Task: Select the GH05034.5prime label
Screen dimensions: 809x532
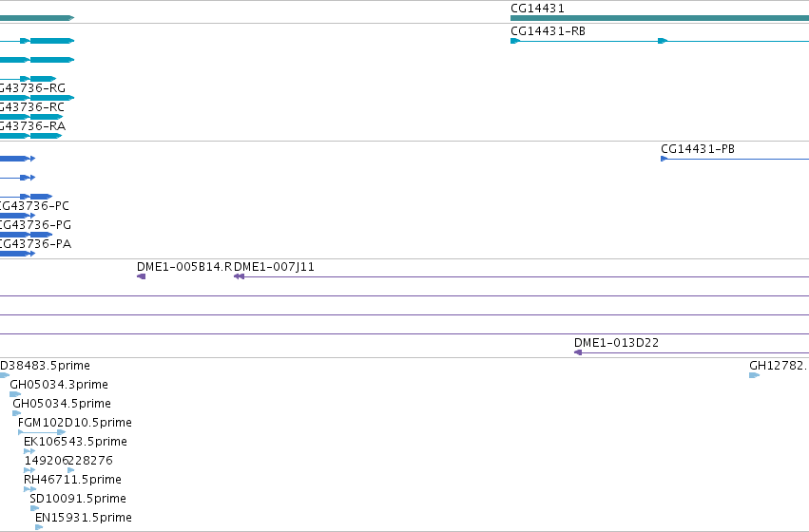Action: click(x=62, y=404)
